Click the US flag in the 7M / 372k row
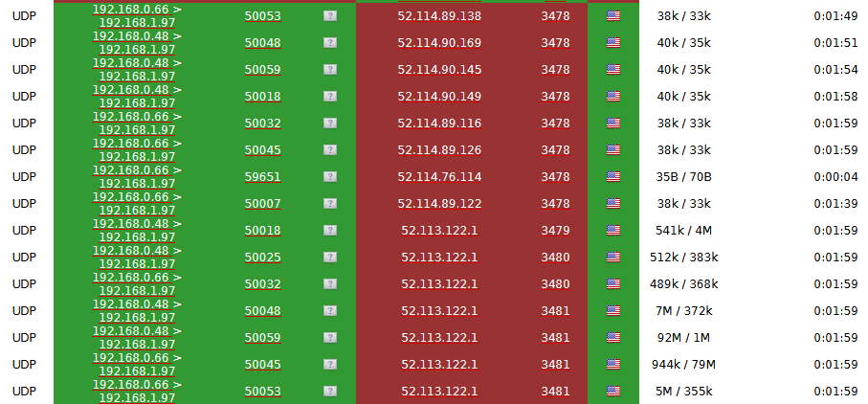The height and width of the screenshot is (404, 868). pyautogui.click(x=612, y=311)
